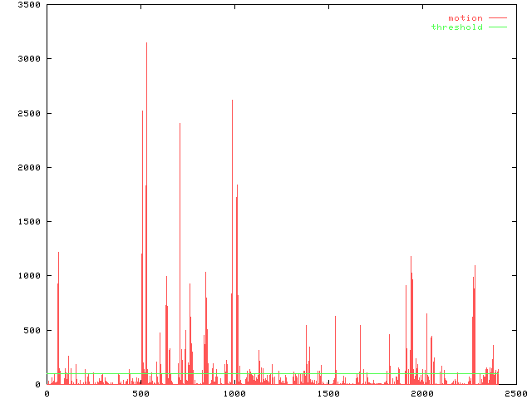532x399 pixels.
Task: Click the 2000 label on the y-axis
Action: coord(28,168)
